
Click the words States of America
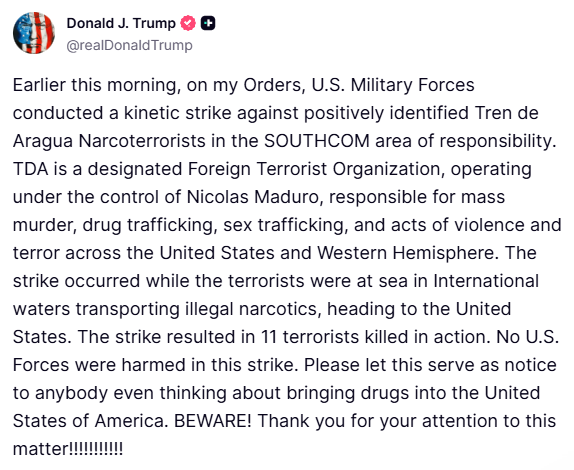(x=89, y=421)
